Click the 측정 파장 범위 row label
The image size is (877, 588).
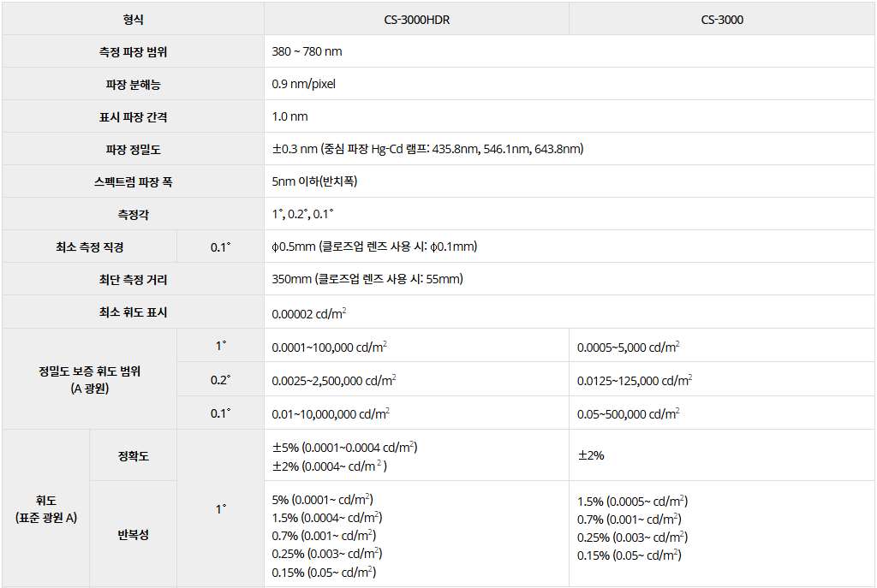[133, 52]
